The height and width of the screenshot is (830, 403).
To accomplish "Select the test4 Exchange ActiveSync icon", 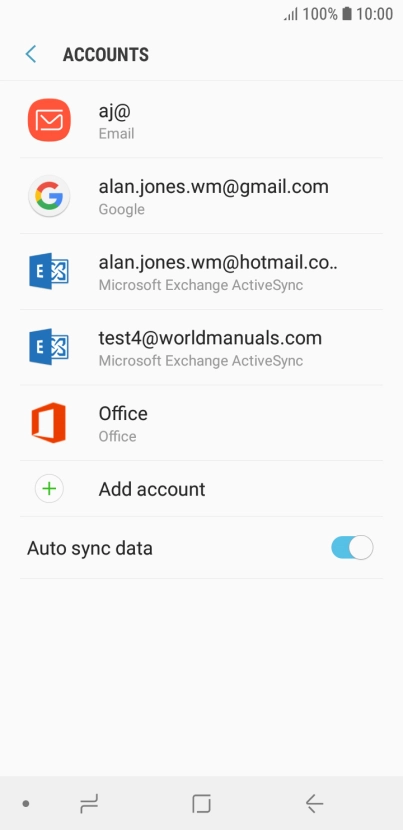I will tap(49, 347).
